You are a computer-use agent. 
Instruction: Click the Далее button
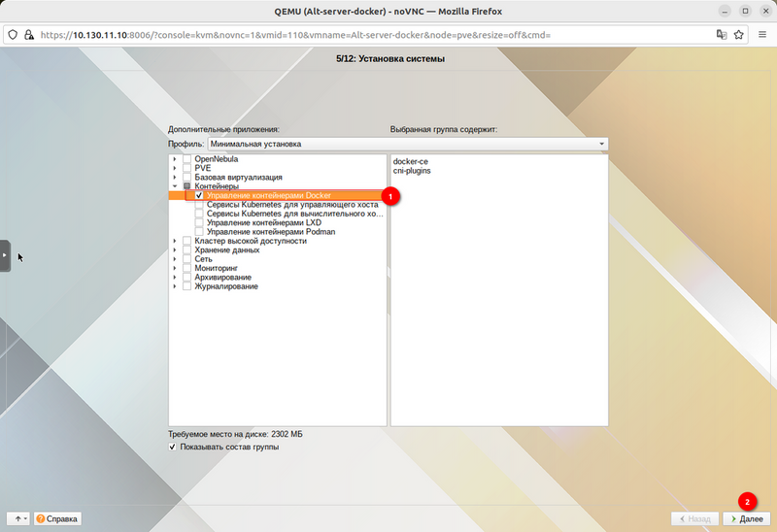(x=747, y=519)
